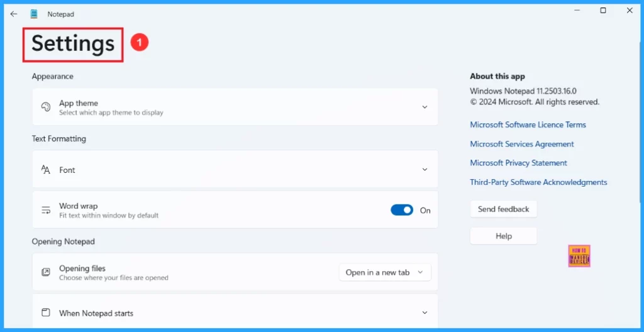The image size is (644, 332).
Task: Close the Notepad window
Action: tap(630, 11)
